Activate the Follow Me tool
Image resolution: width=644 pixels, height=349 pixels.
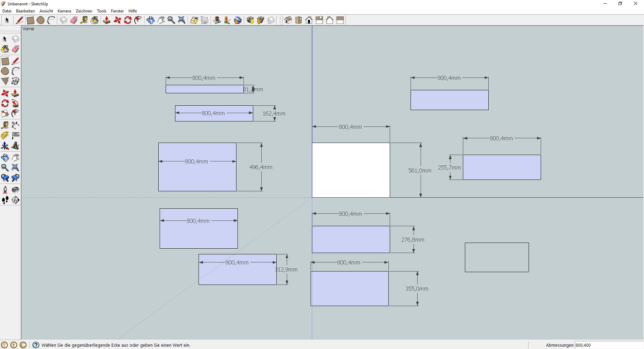click(15, 103)
